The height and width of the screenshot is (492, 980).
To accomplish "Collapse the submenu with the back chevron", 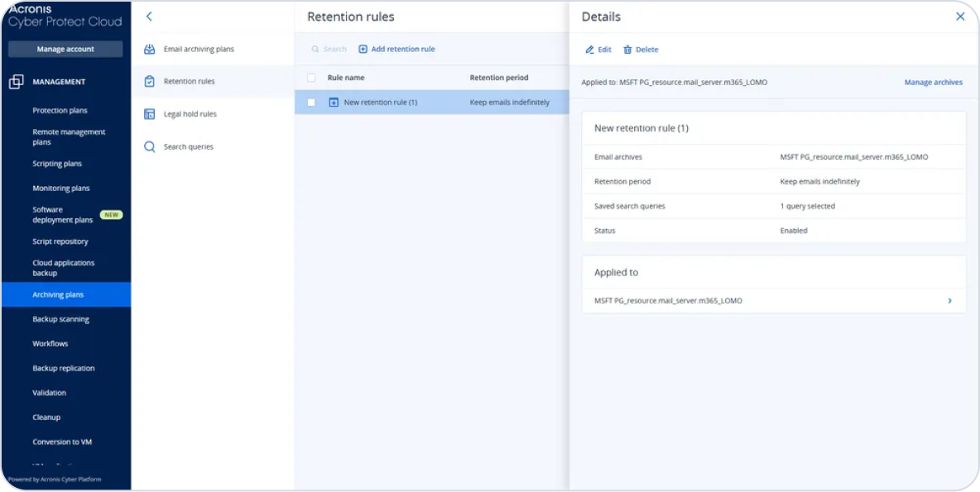I will click(x=149, y=17).
